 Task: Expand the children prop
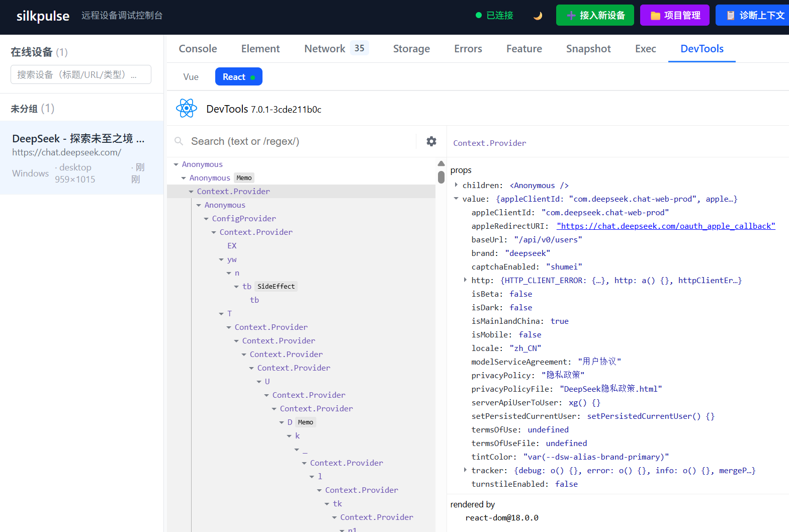456,185
